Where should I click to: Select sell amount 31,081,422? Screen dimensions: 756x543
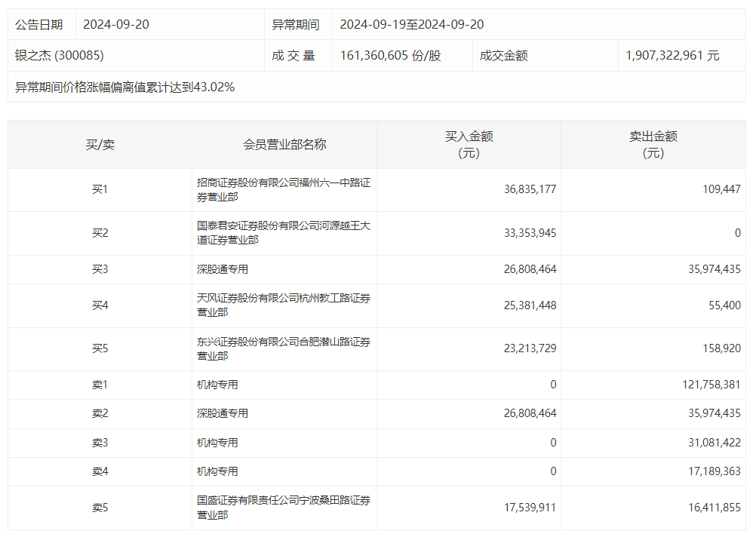pyautogui.click(x=714, y=443)
